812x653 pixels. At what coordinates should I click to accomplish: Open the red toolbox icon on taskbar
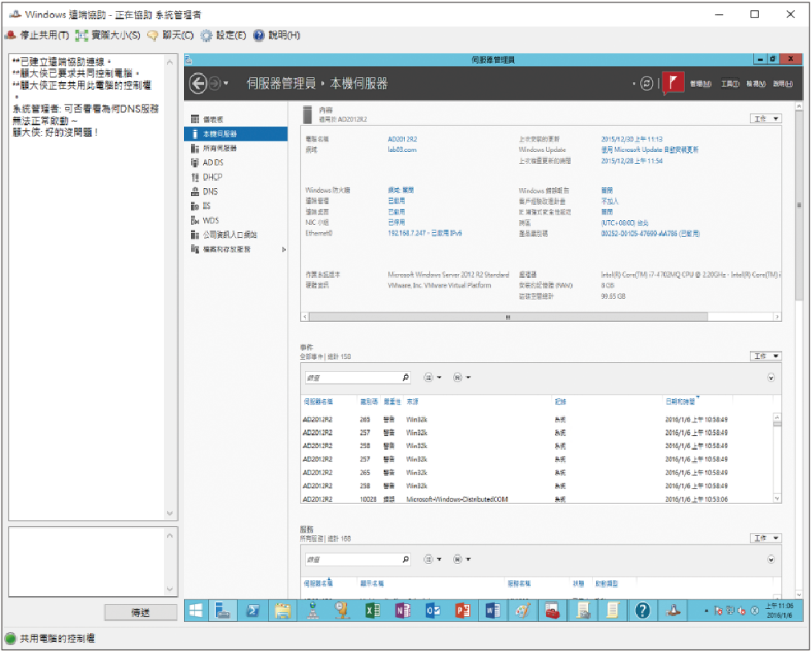coord(553,611)
